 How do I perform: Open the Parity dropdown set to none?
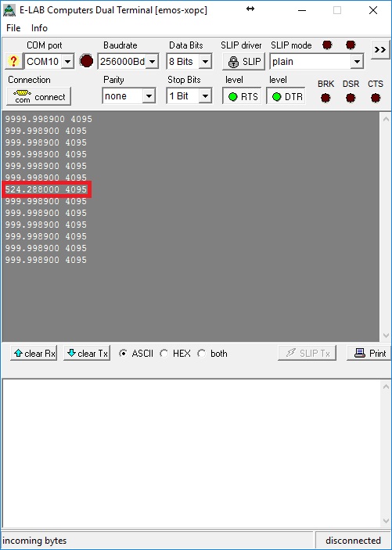point(149,96)
